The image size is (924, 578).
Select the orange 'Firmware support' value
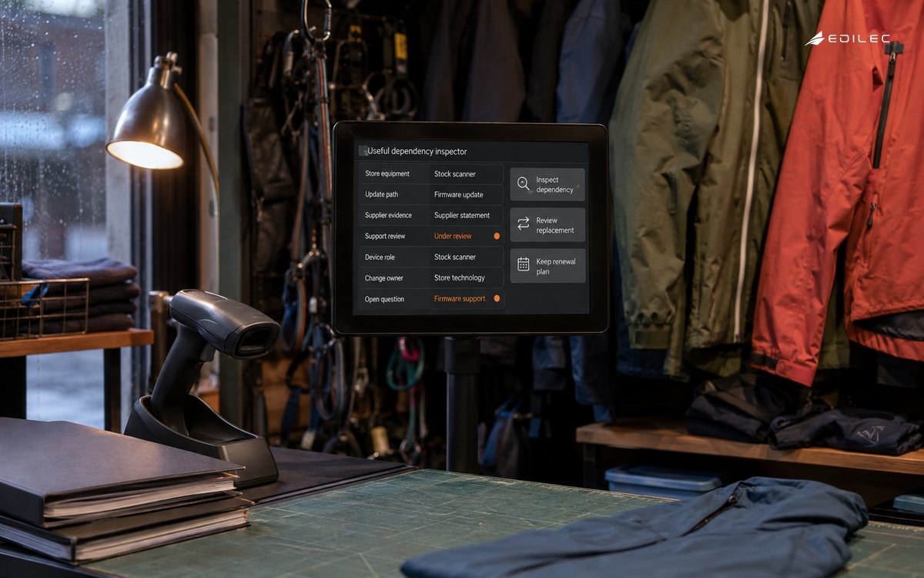[460, 298]
